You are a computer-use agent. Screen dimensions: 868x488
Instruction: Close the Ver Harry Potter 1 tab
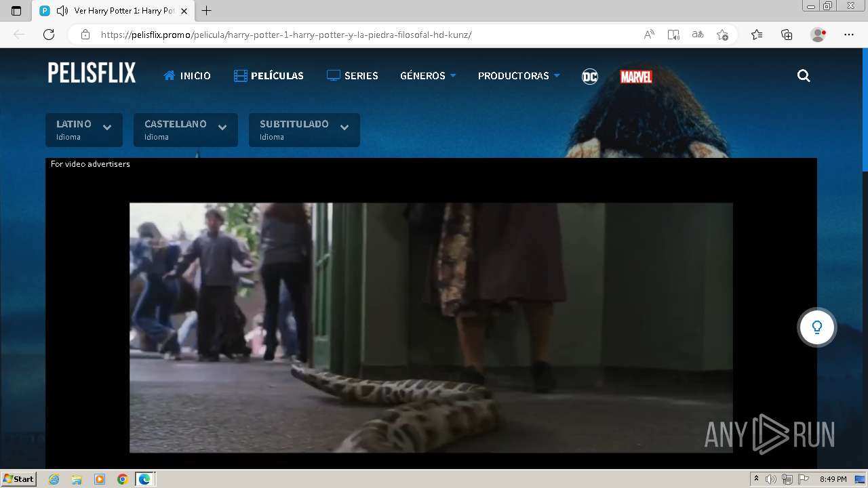[x=184, y=11]
